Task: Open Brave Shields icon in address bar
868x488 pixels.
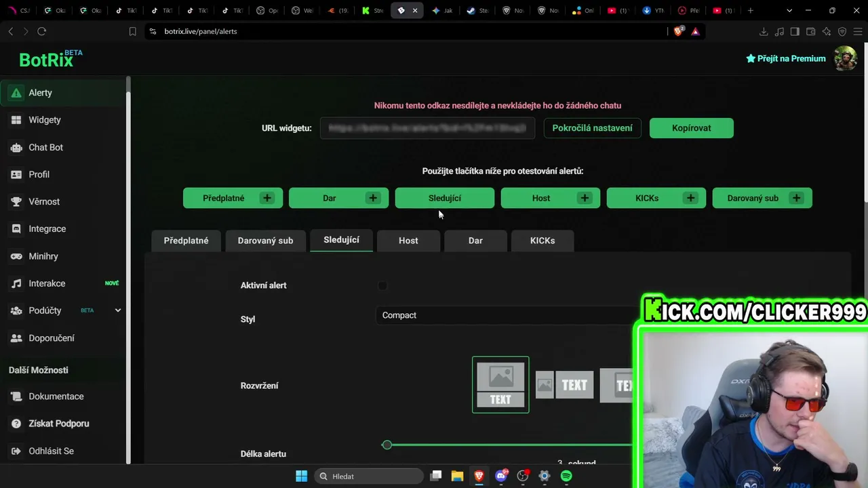Action: [679, 31]
